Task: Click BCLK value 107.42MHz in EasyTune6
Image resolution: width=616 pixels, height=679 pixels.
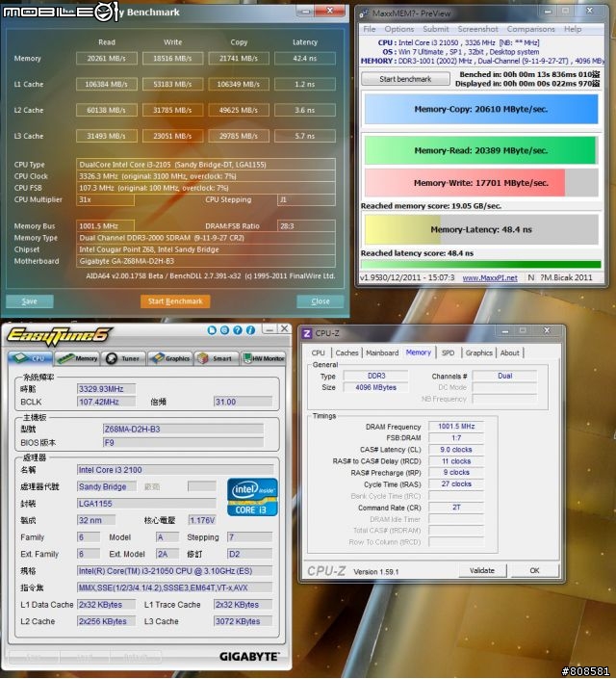Action: tap(106, 402)
